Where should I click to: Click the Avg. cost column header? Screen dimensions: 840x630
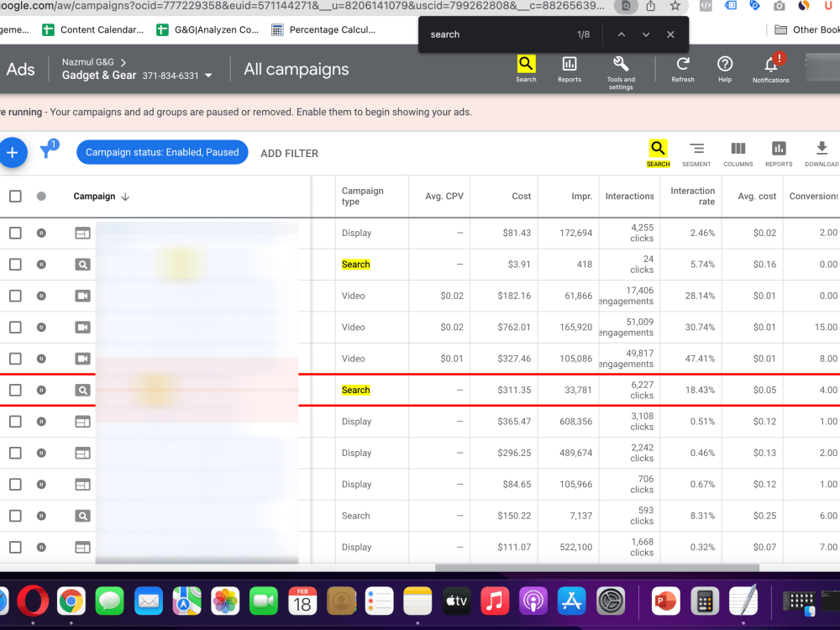click(757, 196)
